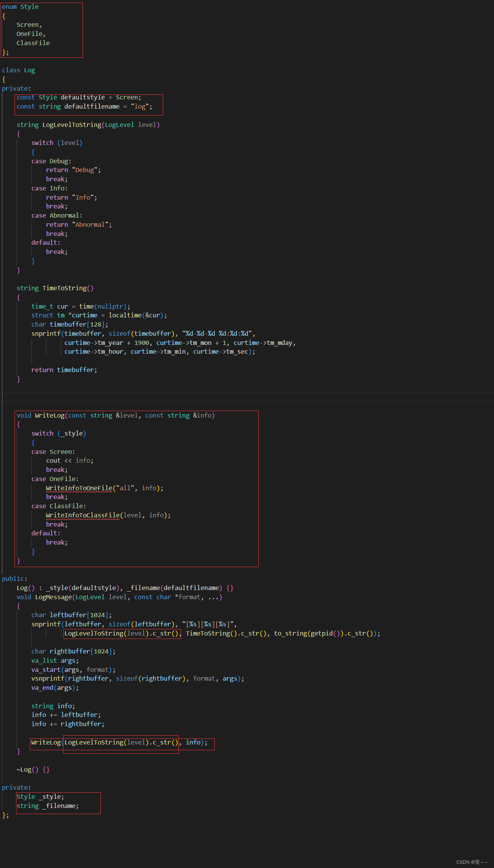
Task: Select the 'ClassFile' enum member
Action: 33,43
